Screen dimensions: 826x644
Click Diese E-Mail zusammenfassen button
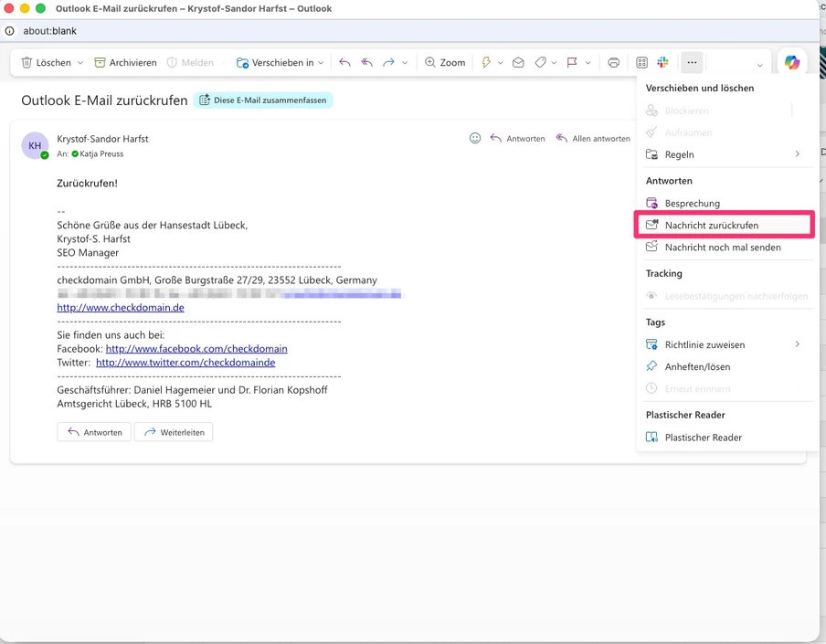[x=263, y=100]
